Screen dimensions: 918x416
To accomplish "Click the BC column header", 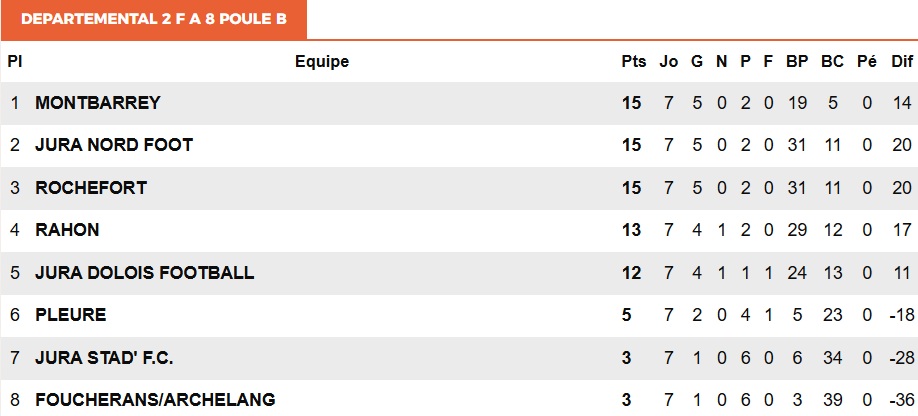I will [832, 61].
